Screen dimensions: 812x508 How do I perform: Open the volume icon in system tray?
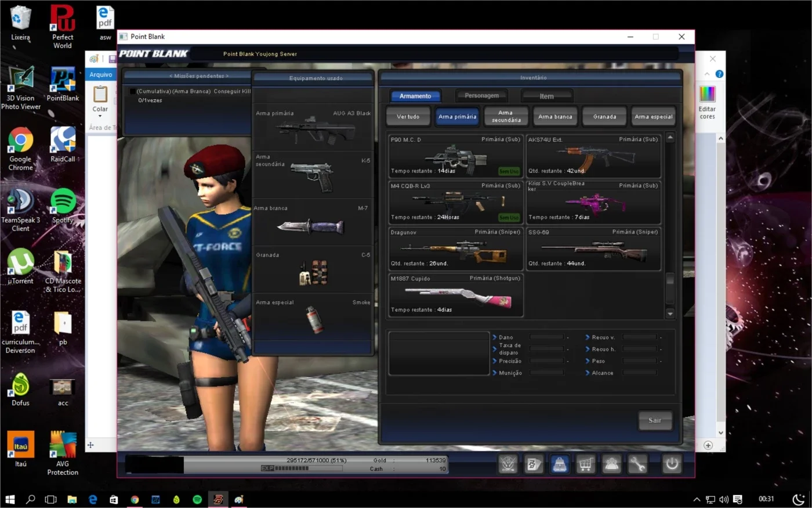point(724,499)
